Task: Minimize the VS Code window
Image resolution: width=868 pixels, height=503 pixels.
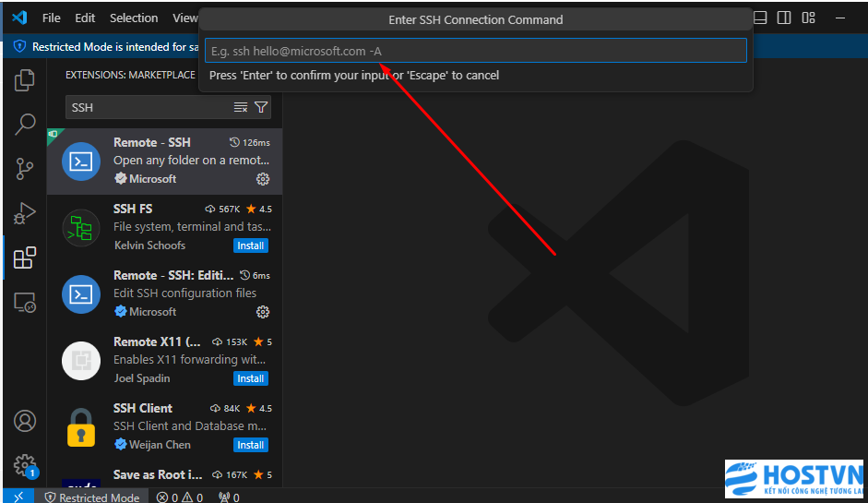Action: pyautogui.click(x=840, y=18)
